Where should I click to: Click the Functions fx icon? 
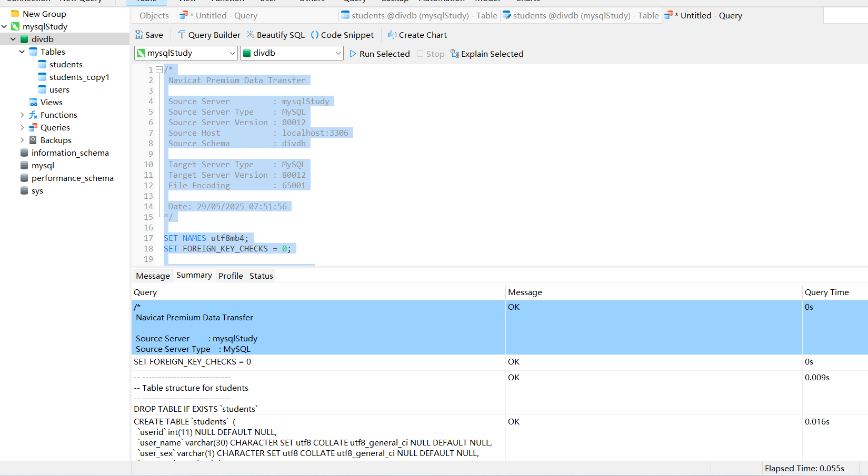(33, 115)
